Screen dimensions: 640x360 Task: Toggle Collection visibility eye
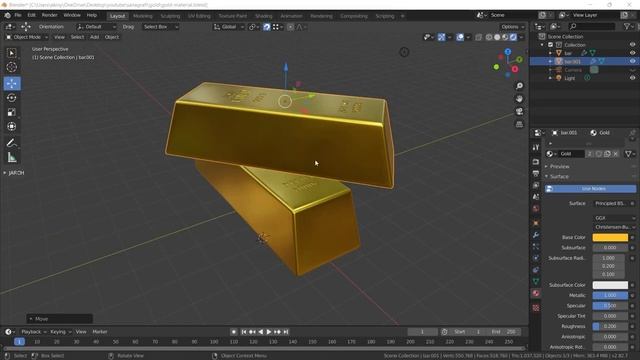click(x=632, y=44)
